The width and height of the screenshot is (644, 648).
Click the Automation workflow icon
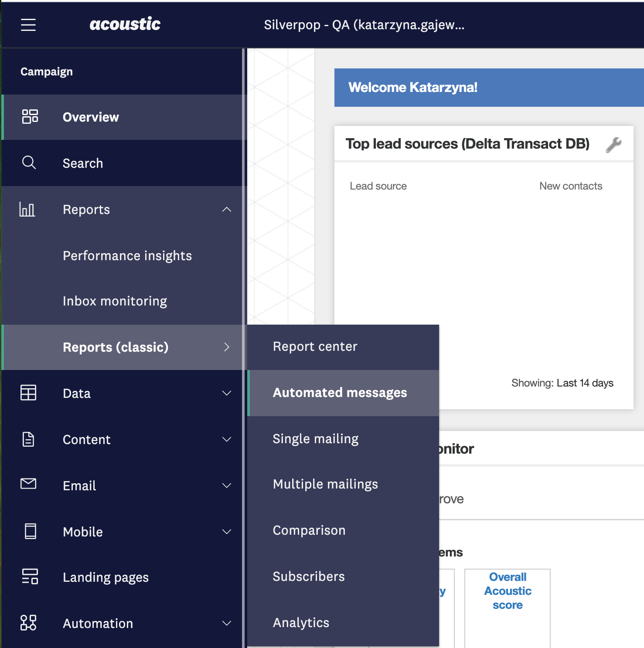click(28, 623)
